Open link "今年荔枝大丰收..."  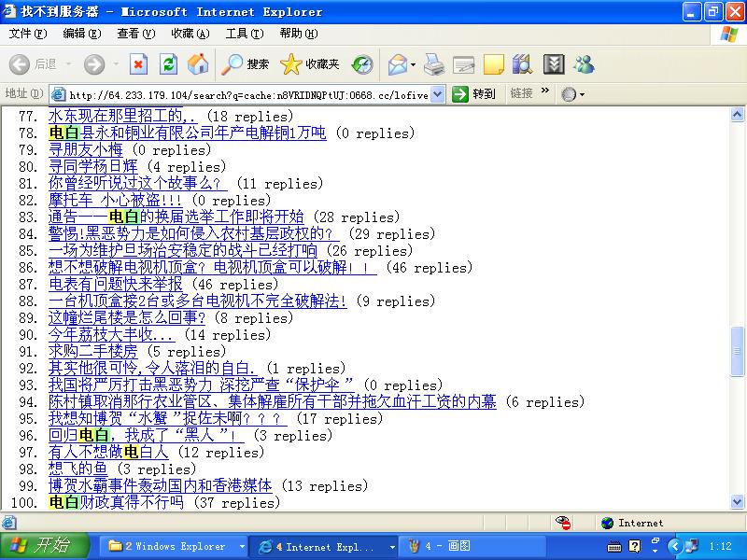[x=111, y=334]
